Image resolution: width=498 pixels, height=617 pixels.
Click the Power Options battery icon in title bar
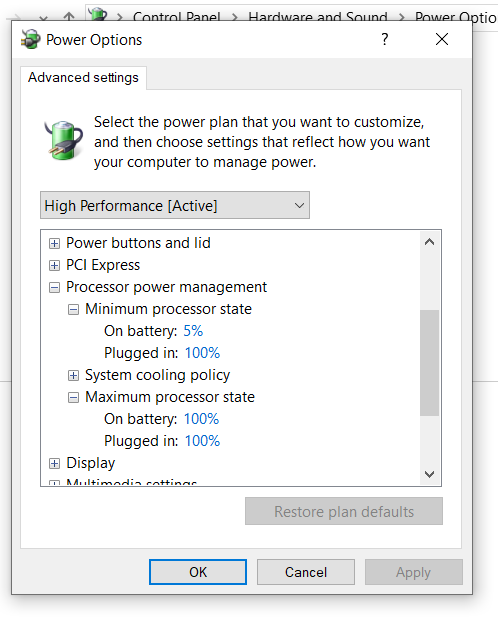[x=31, y=39]
